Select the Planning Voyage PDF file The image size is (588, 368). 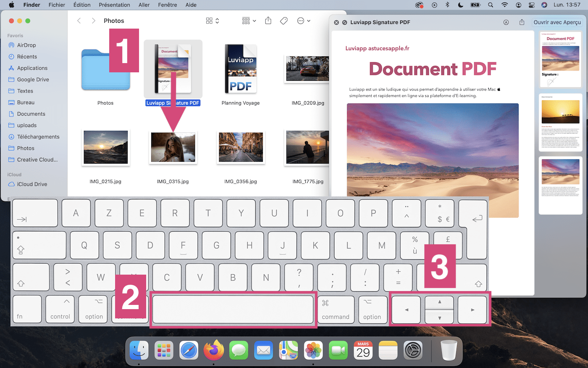tap(241, 69)
